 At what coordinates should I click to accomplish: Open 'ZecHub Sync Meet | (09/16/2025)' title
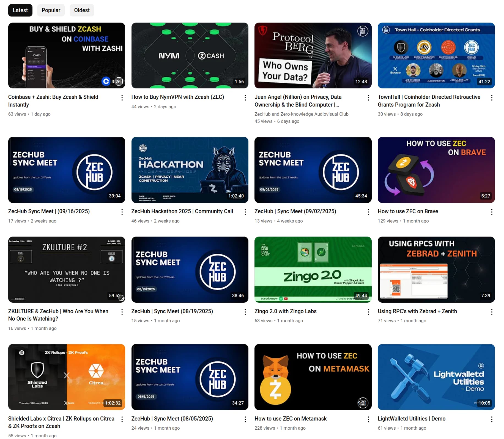49,211
